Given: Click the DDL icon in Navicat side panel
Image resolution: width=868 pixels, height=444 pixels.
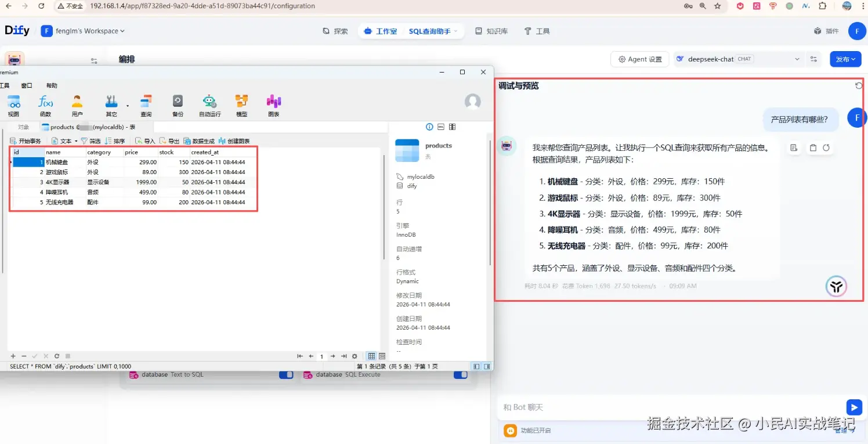Looking at the screenshot, I should (441, 127).
